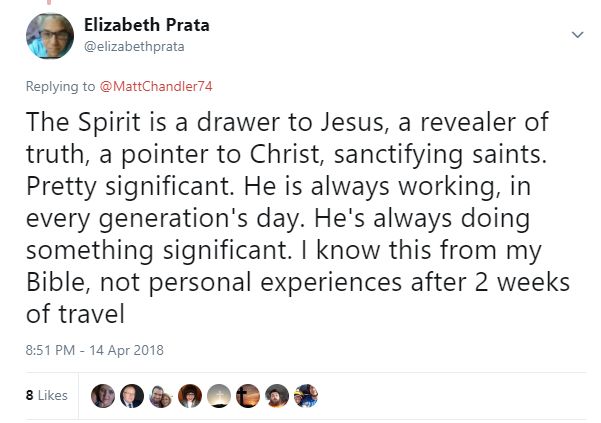Screen dimensions: 601x423
Task: Click the bearded man liker avatar
Action: [x=277, y=395]
